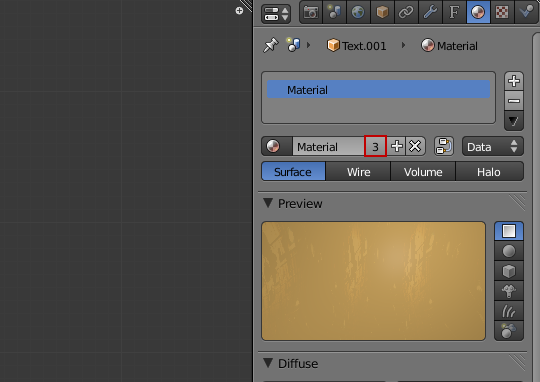Collapse the Diffuse panel
This screenshot has height=382, width=540.
point(268,363)
